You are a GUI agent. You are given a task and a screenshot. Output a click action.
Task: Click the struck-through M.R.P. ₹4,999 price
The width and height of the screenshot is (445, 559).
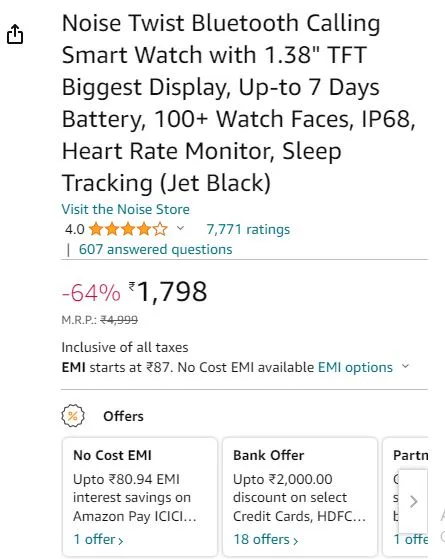click(x=119, y=320)
